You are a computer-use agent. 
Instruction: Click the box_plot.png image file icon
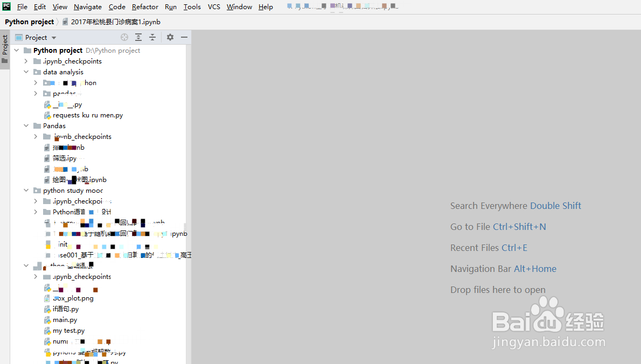coord(47,298)
